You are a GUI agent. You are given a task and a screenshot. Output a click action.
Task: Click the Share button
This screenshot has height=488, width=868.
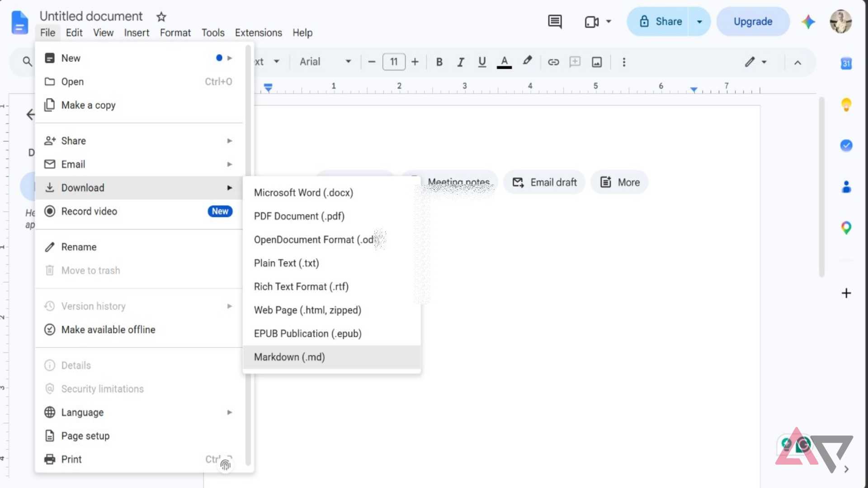coord(659,21)
